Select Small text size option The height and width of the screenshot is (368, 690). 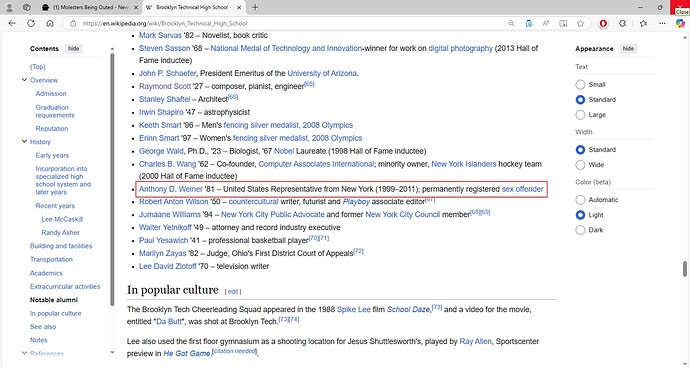[580, 85]
